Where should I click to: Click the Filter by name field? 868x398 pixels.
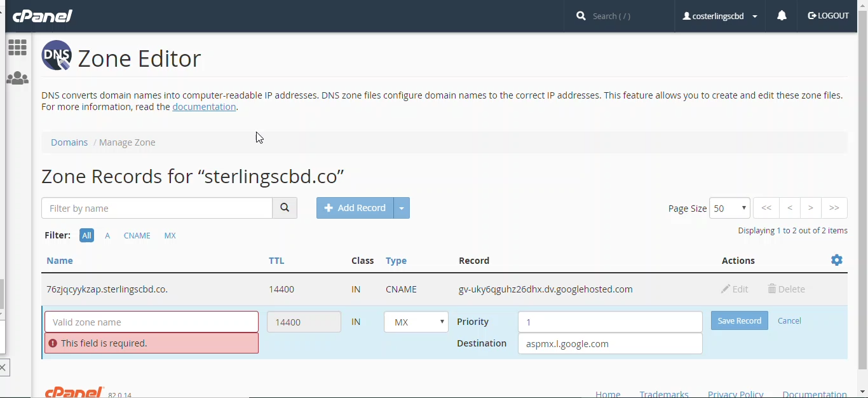pos(157,208)
